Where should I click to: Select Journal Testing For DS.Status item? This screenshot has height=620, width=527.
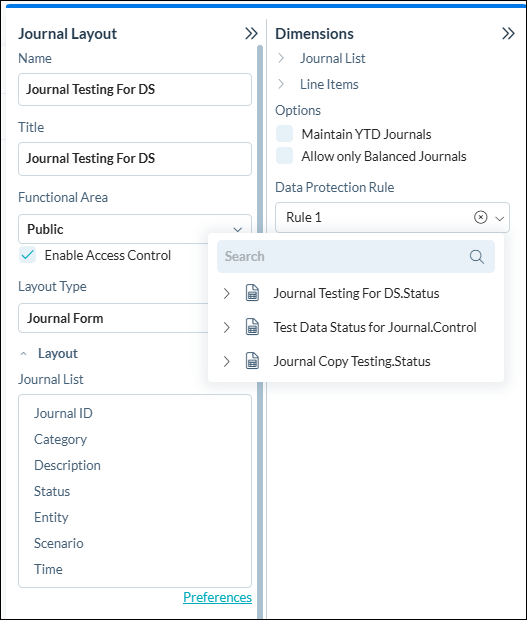[357, 293]
